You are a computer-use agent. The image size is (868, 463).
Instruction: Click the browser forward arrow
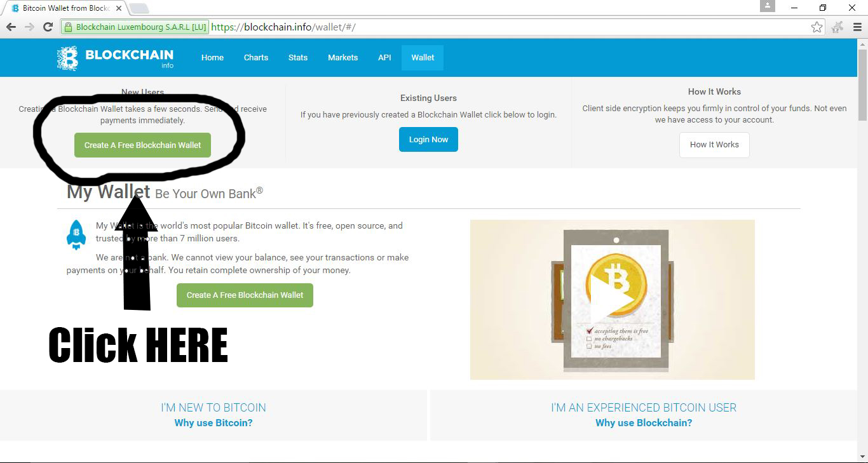pos(29,27)
